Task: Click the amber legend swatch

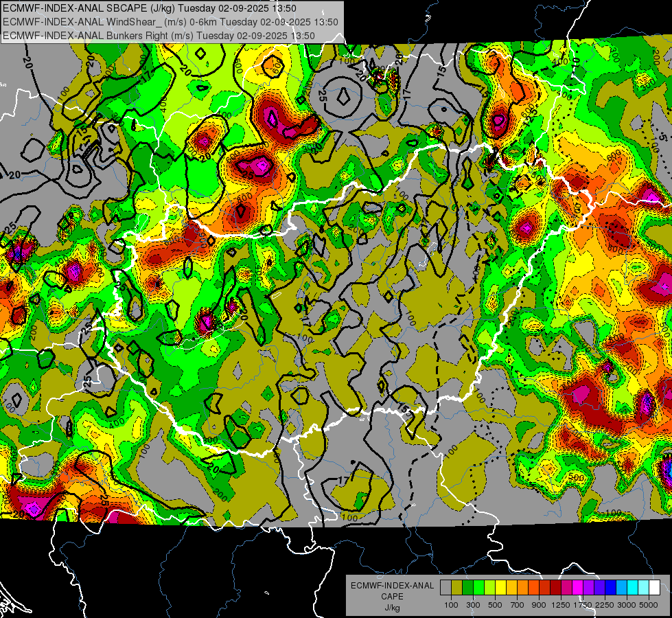Action: [511, 588]
